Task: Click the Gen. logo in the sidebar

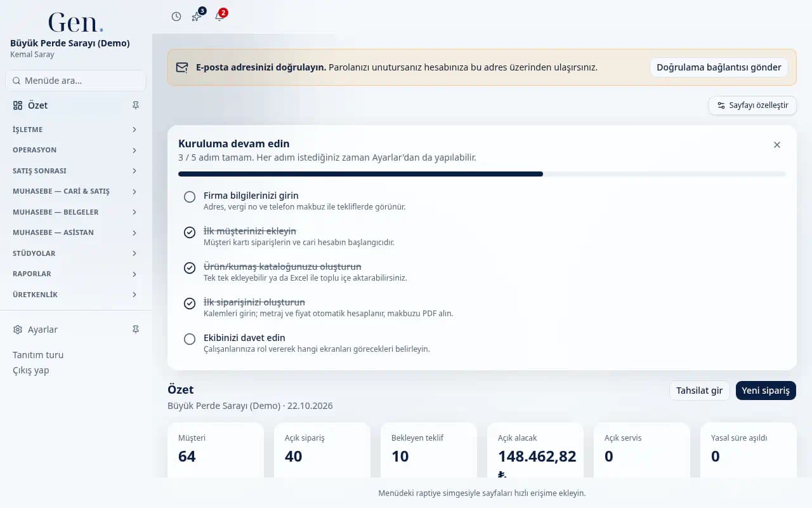Action: [x=76, y=23]
